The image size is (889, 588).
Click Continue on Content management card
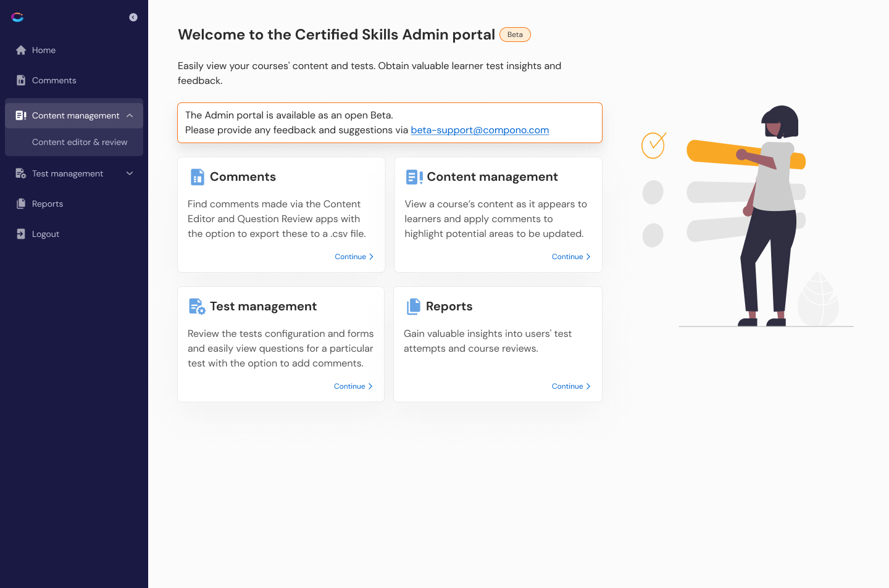[571, 257]
